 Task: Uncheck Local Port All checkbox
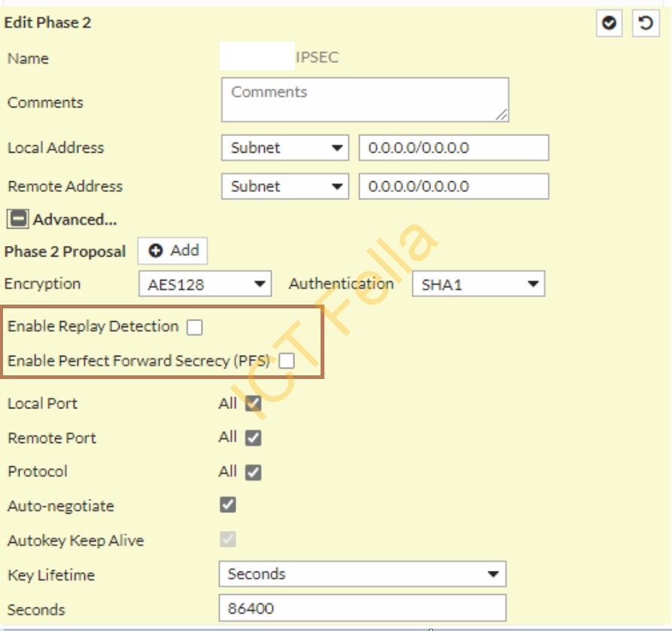tap(253, 404)
